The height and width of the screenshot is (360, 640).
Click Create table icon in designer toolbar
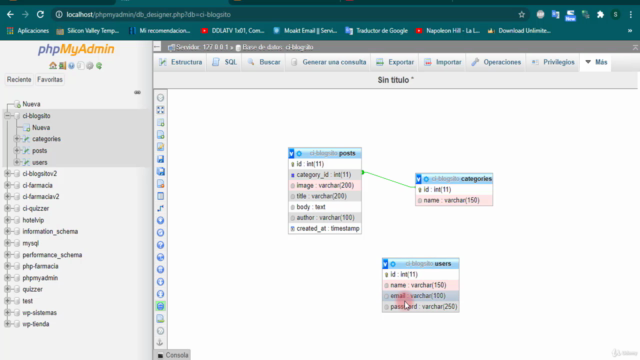click(160, 196)
